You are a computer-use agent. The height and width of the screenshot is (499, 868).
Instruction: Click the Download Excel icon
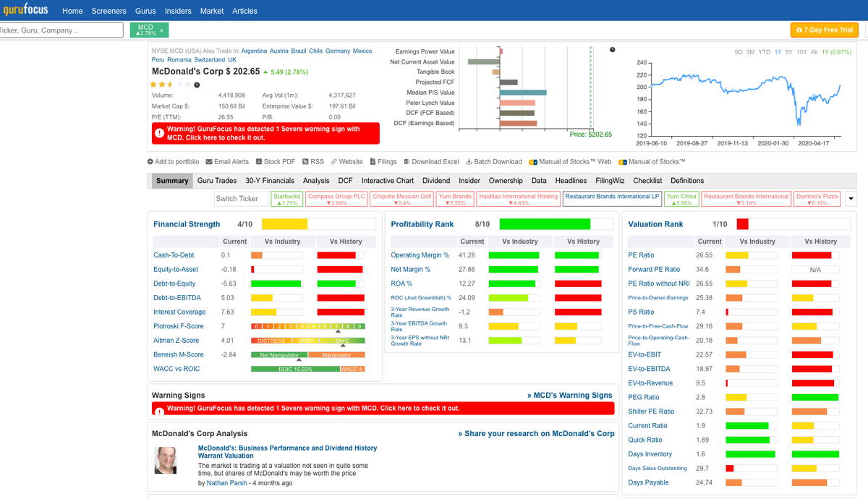[407, 162]
